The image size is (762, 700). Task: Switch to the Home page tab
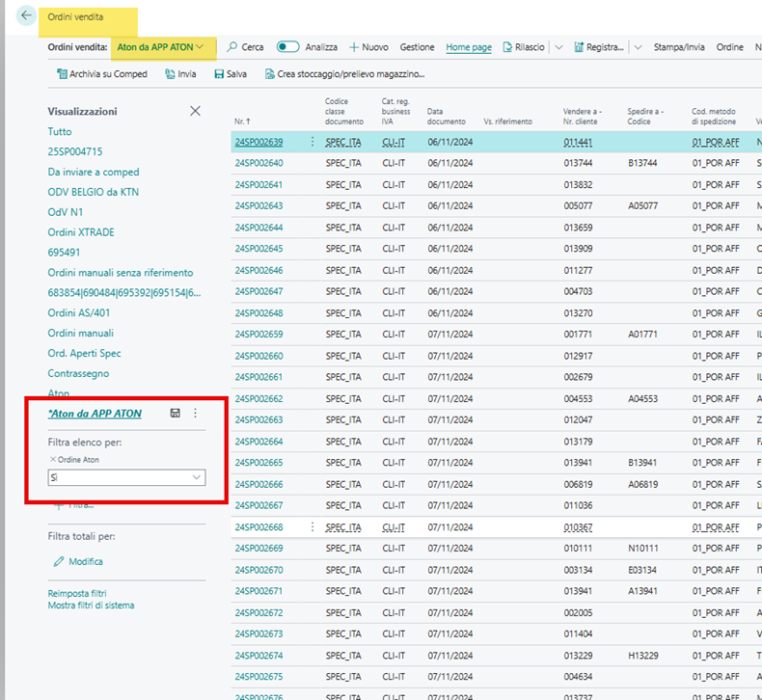coord(469,47)
